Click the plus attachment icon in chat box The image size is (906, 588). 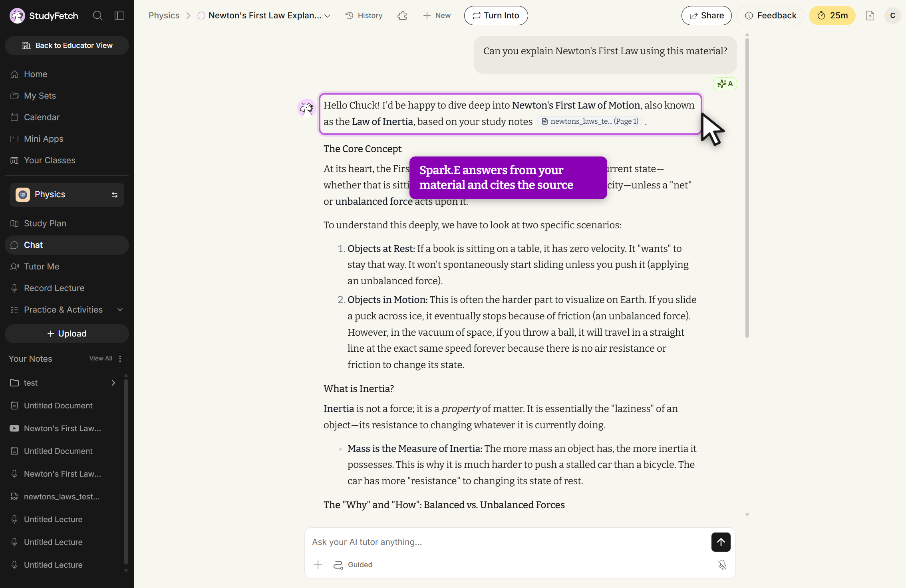tap(318, 565)
